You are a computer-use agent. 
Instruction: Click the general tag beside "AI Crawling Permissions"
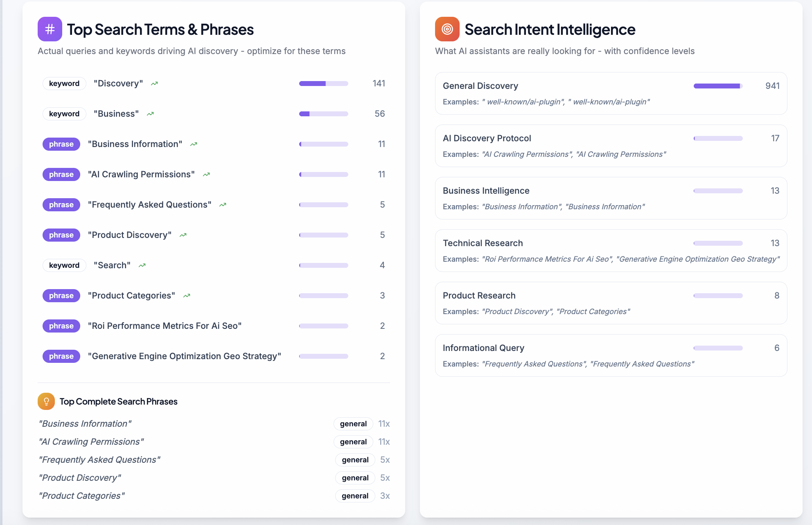[x=353, y=442]
